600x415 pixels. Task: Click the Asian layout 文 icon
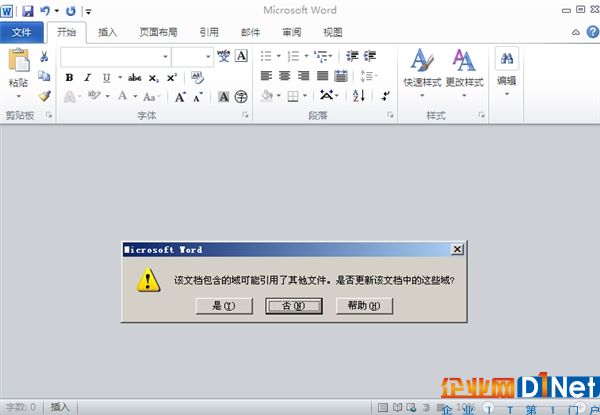326,95
